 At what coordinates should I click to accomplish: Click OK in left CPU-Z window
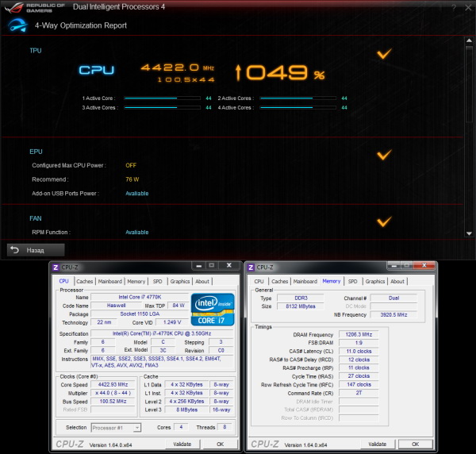point(220,444)
